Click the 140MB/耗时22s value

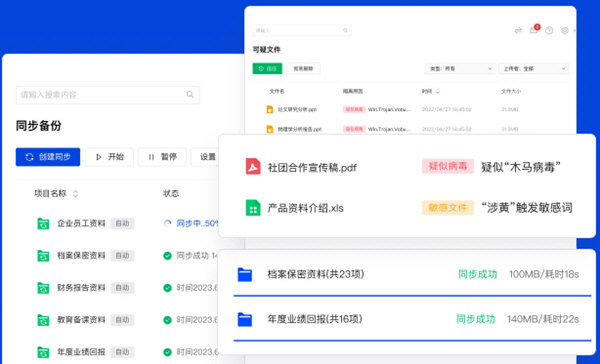[x=543, y=319]
